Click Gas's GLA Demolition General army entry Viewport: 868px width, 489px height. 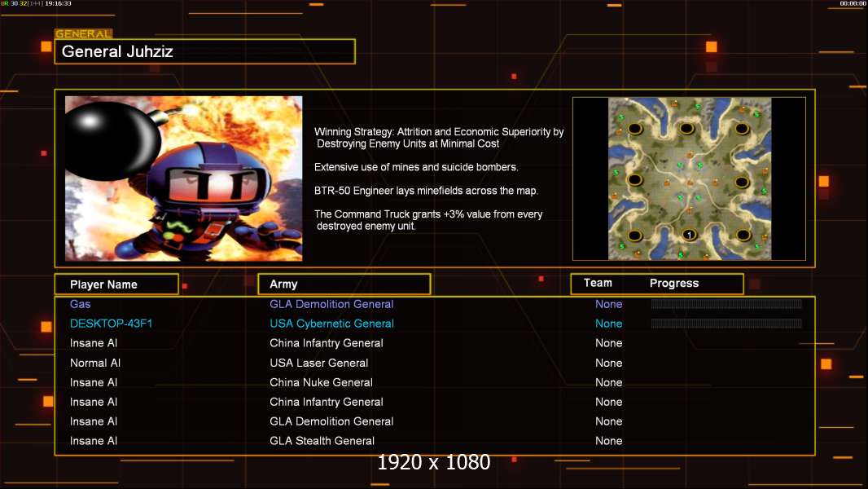[x=331, y=304]
